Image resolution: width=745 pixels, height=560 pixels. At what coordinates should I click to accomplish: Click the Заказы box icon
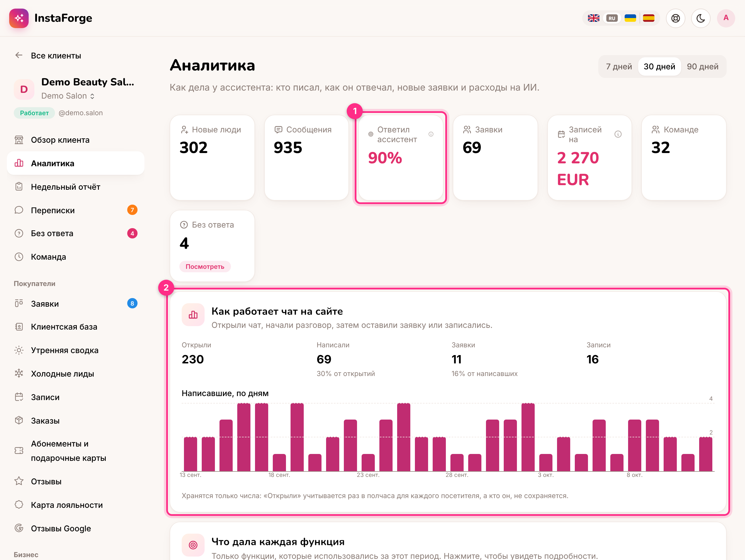pyautogui.click(x=19, y=420)
